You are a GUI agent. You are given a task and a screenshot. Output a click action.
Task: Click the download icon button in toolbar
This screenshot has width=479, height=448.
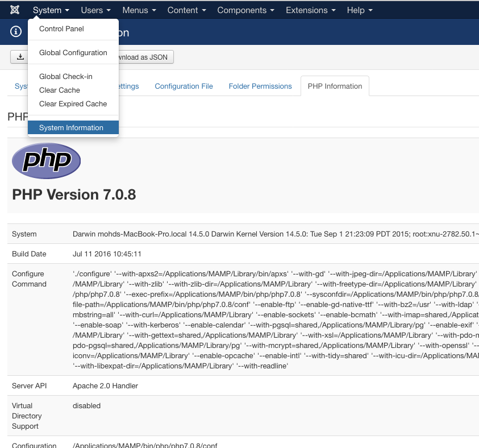click(19, 57)
